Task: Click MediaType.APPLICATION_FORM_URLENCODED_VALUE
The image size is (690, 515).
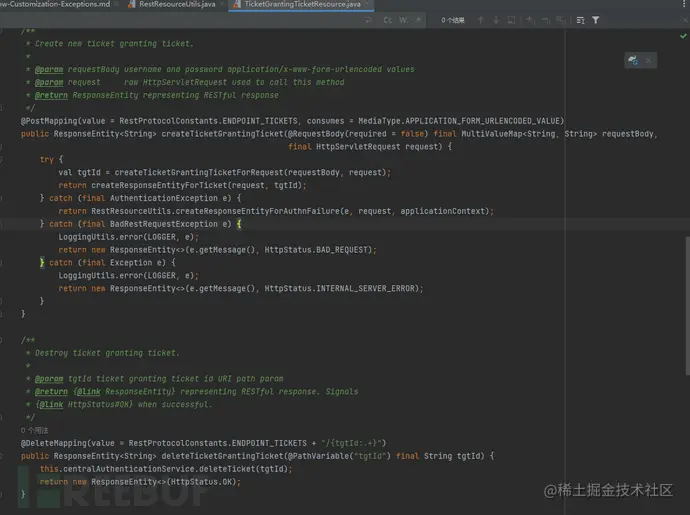Action: tap(459, 121)
